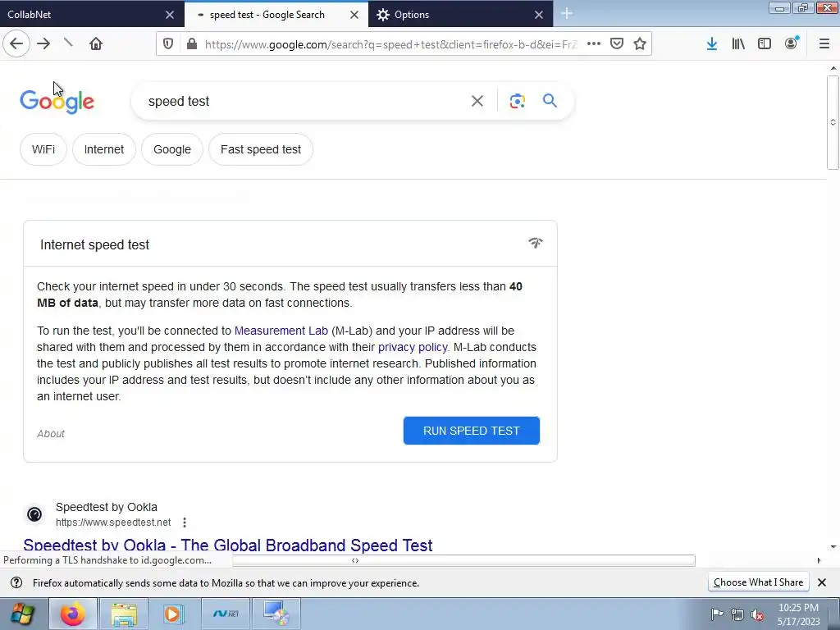Screen dimensions: 840x630
Task: Click the Speedtest by Ookla favicon
Action: (x=34, y=514)
